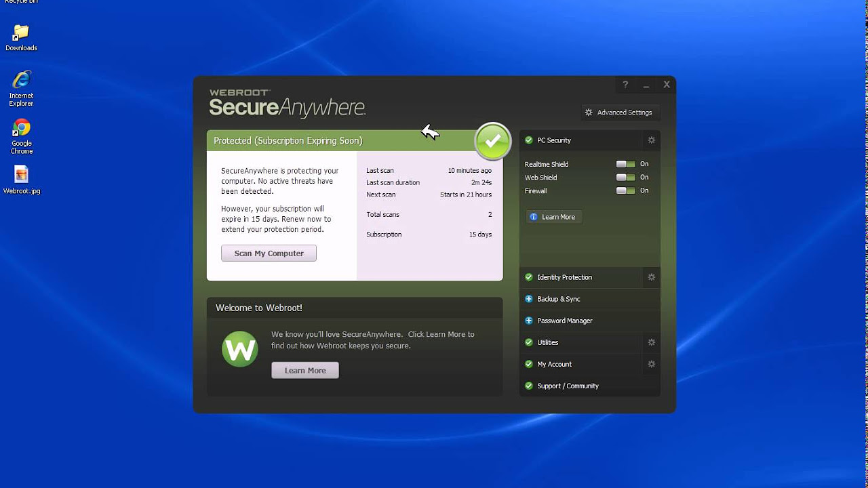
Task: Click the Password Manager plus icon
Action: (x=529, y=321)
